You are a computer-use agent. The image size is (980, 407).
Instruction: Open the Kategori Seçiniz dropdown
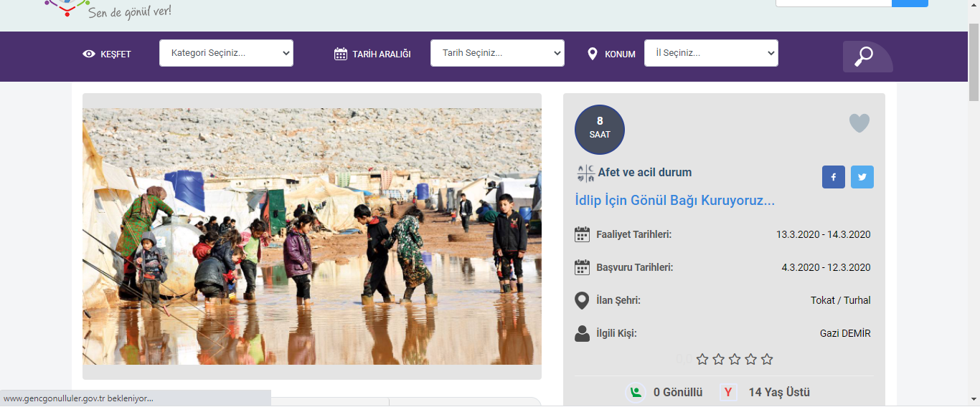(x=226, y=53)
